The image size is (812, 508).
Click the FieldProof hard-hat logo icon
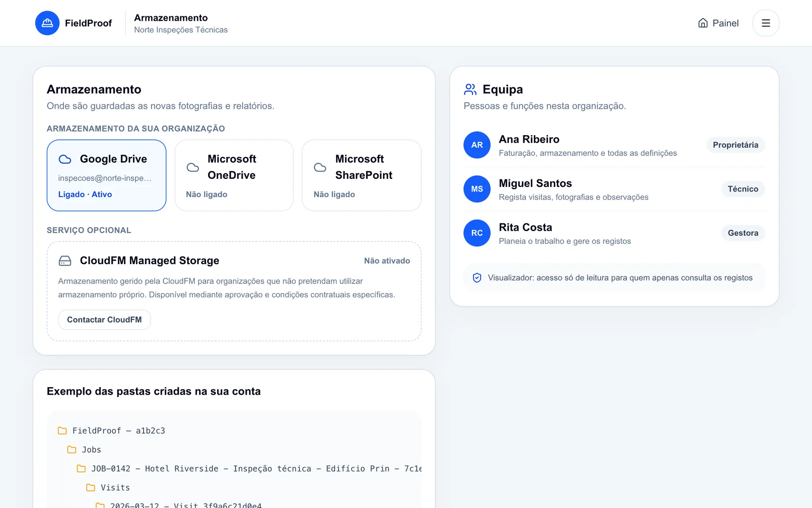tap(47, 23)
